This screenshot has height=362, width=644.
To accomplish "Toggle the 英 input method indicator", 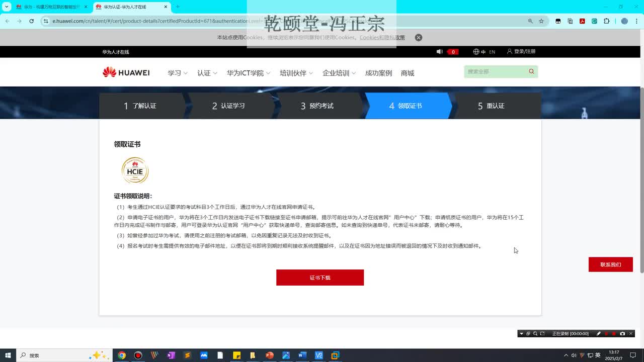I will (598, 355).
